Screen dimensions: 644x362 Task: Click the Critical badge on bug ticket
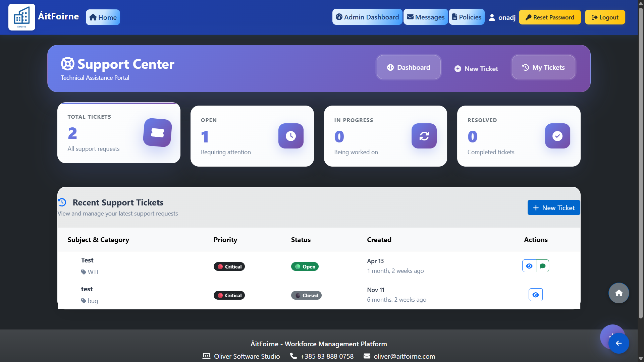pos(229,295)
